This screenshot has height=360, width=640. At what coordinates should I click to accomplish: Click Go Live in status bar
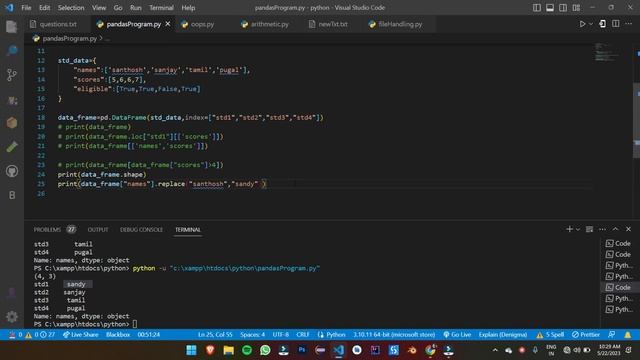click(457, 335)
